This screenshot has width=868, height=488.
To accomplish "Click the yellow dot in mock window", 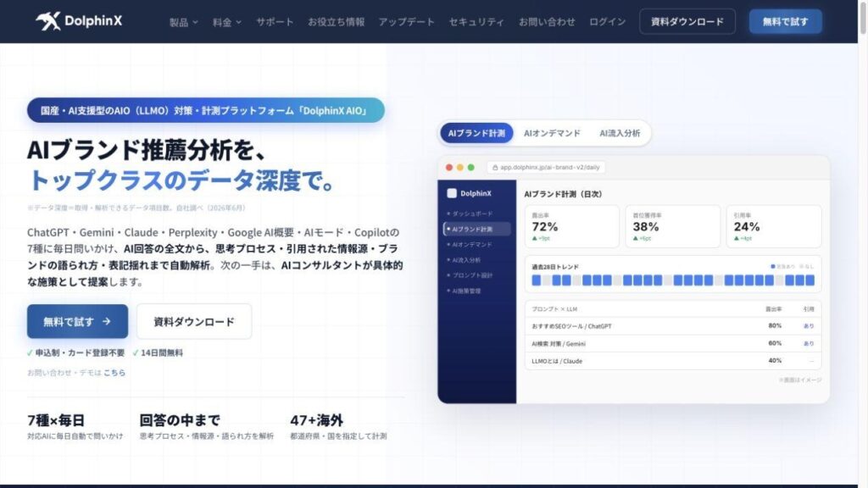I will coord(460,167).
